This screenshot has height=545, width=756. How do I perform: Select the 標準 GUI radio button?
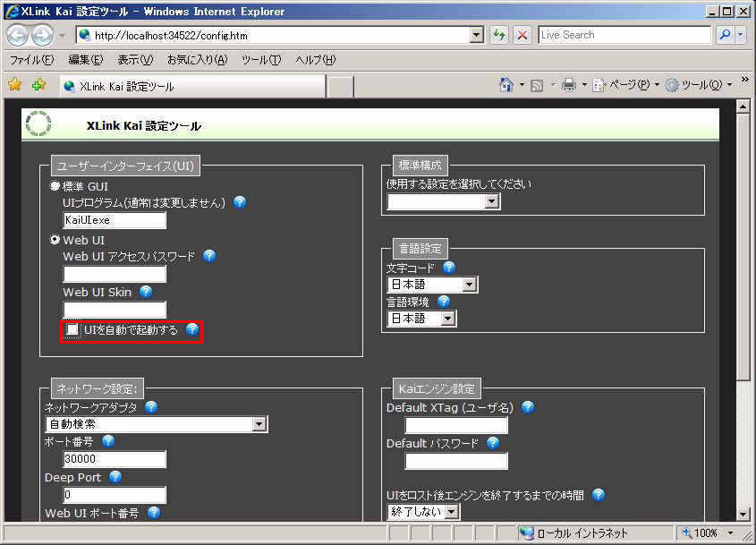[x=55, y=185]
